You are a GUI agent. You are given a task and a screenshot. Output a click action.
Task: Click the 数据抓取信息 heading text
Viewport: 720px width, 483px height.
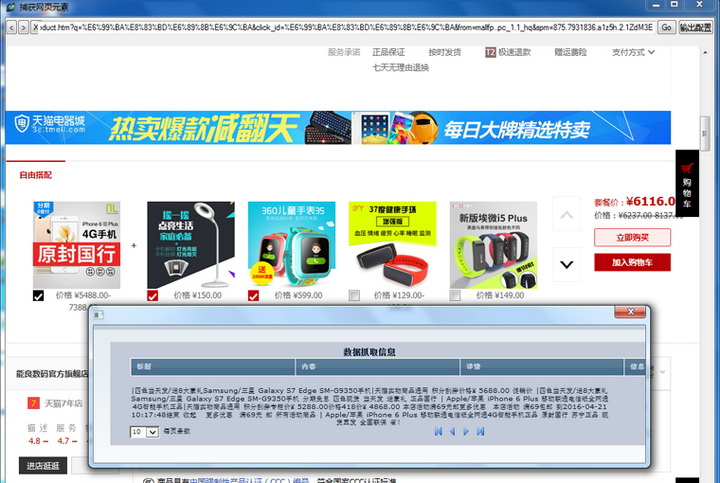coord(369,352)
